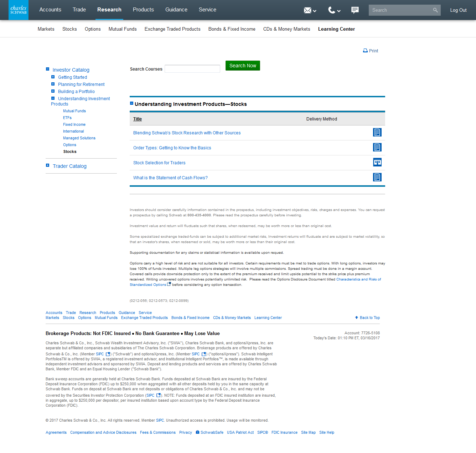Go to the Markets subnav tab
Viewport: 476px width, 453px height.
pyautogui.click(x=46, y=29)
